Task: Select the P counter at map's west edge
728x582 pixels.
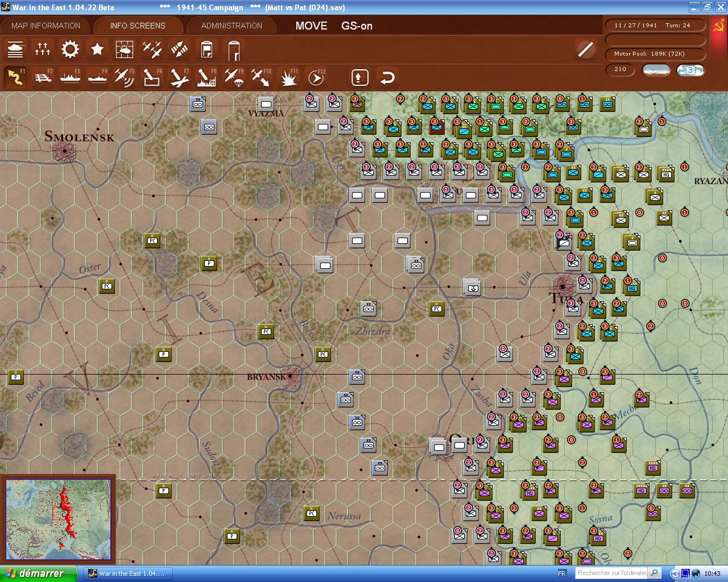Action: coord(15,376)
